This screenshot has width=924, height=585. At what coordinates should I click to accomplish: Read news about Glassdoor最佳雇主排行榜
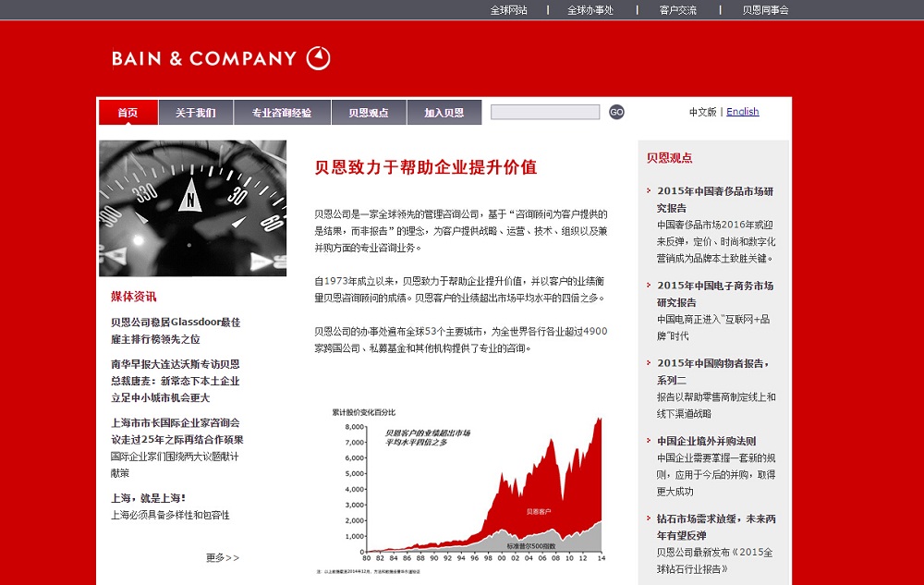pos(176,331)
